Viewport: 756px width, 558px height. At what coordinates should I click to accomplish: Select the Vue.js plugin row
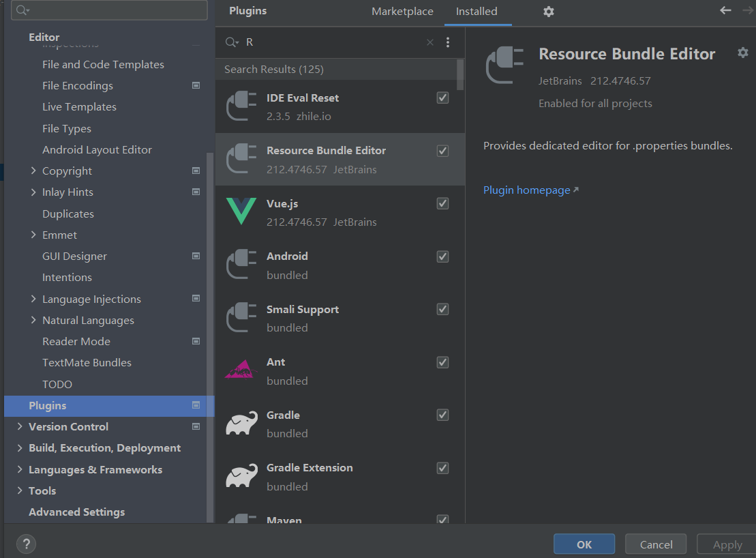[340, 211]
